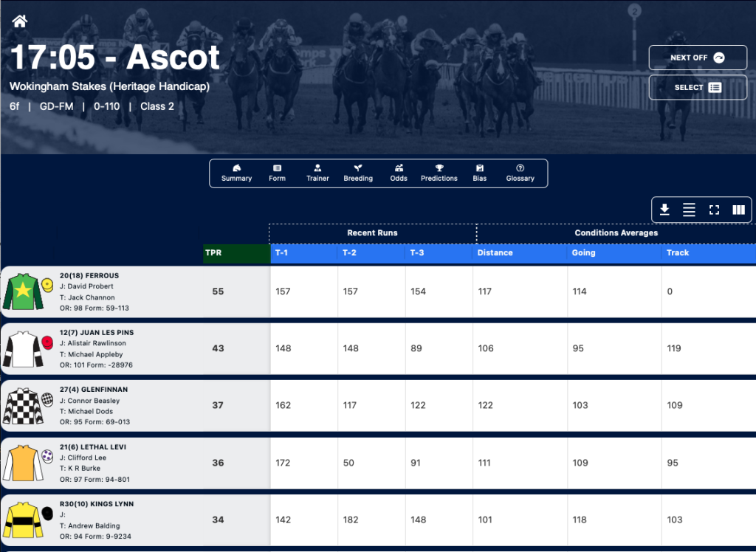Open the SELECT race list button

click(x=698, y=87)
